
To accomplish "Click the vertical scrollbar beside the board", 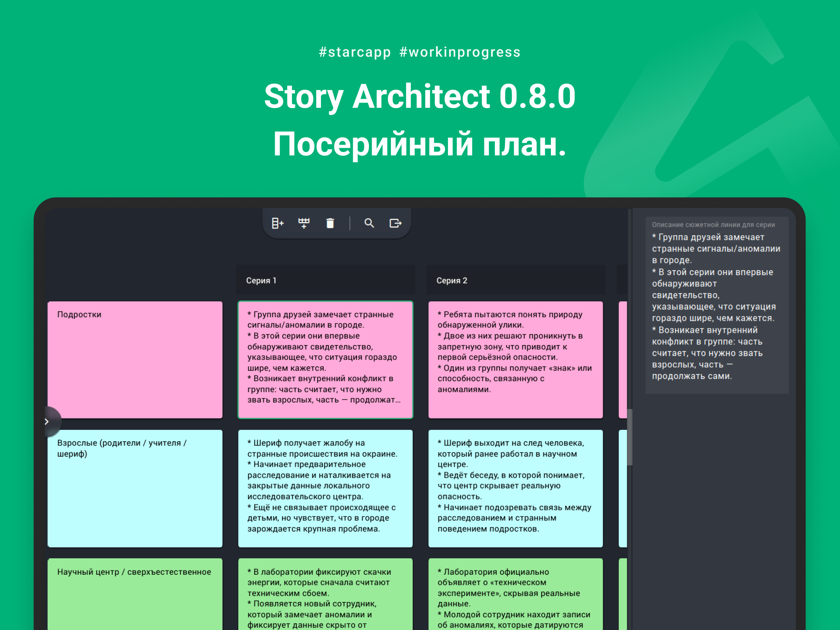I will [x=629, y=437].
